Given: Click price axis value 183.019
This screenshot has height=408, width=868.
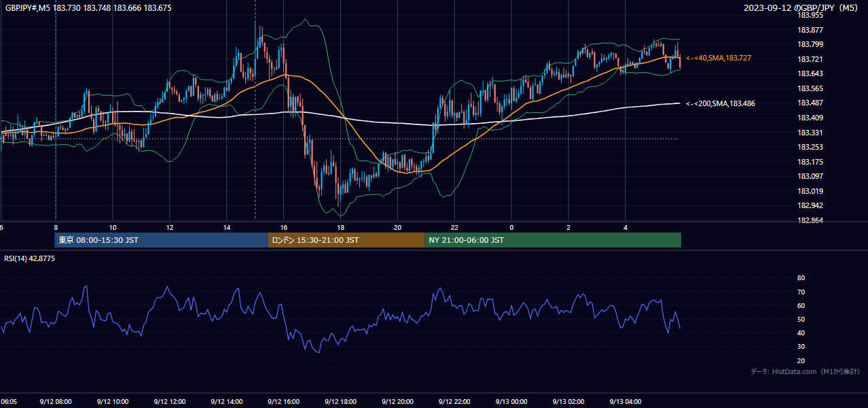Looking at the screenshot, I should click(x=810, y=192).
